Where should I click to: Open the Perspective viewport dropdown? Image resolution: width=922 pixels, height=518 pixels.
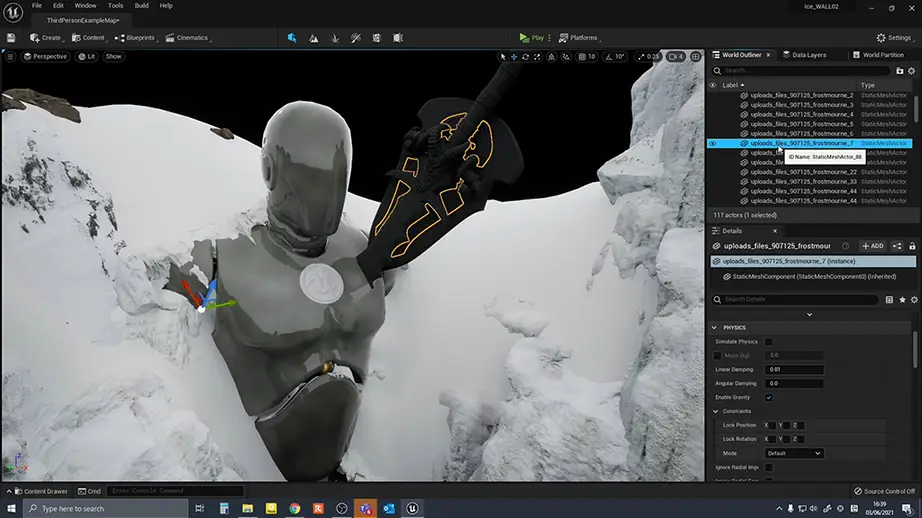pos(45,56)
